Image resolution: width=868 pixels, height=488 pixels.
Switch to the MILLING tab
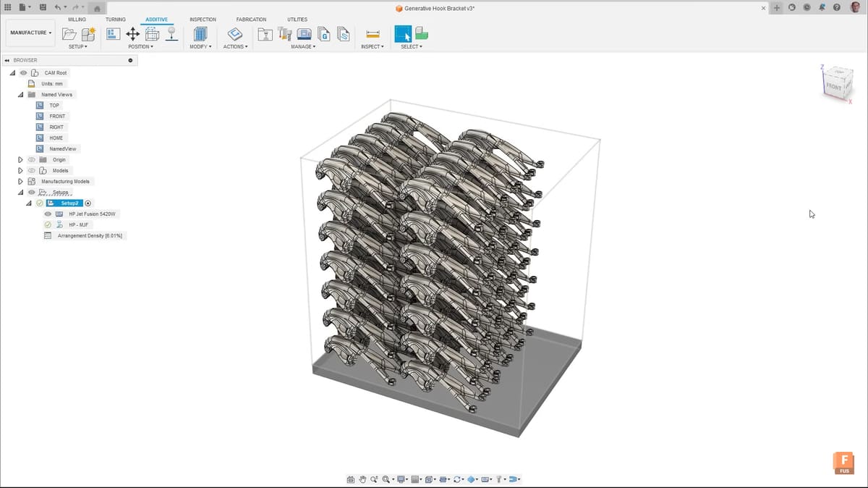[x=77, y=20]
